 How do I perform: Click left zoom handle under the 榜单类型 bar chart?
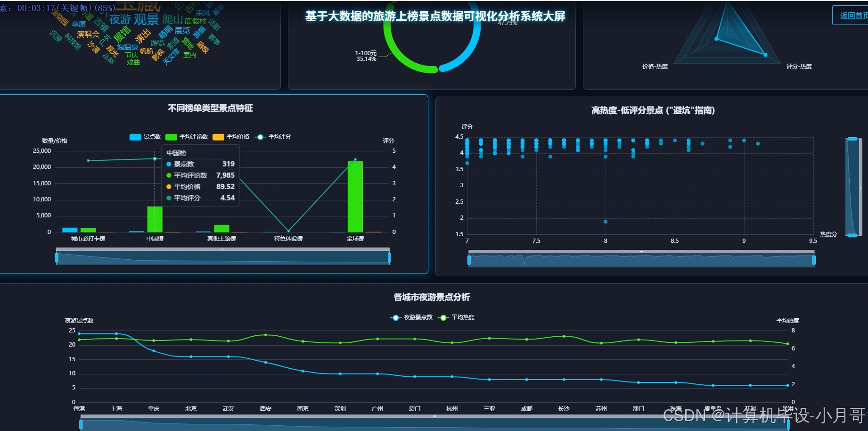click(x=57, y=257)
